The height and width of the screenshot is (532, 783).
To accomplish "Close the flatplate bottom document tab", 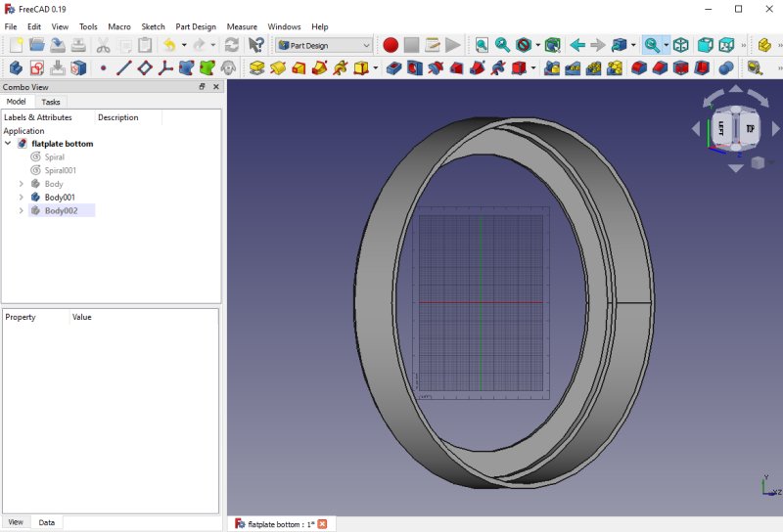I will click(x=323, y=524).
